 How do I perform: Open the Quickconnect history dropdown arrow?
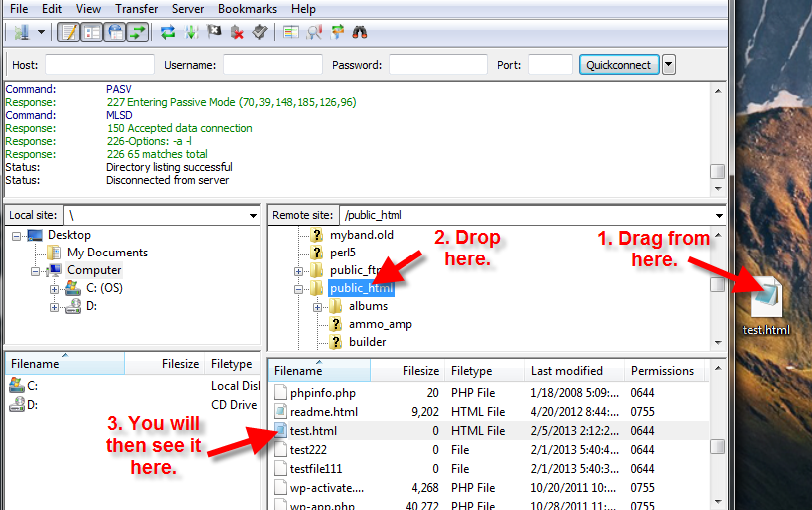click(668, 65)
